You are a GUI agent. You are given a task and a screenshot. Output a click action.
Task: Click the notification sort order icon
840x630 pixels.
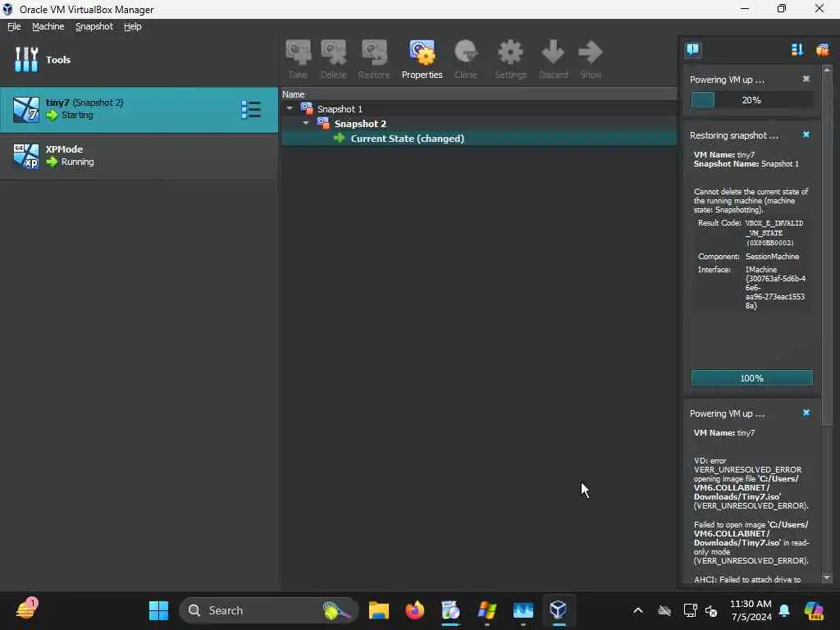(797, 50)
